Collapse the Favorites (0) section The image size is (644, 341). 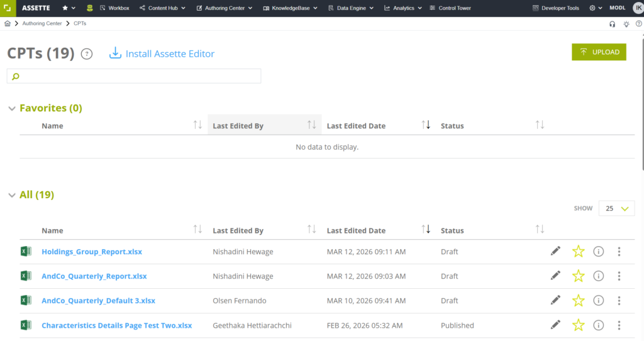(x=11, y=108)
